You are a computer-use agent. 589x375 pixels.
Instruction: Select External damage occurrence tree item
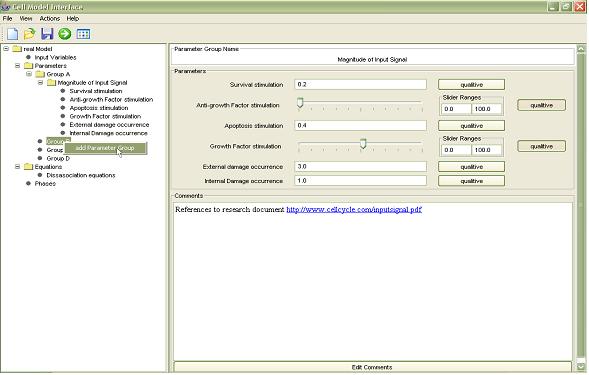[109, 125]
